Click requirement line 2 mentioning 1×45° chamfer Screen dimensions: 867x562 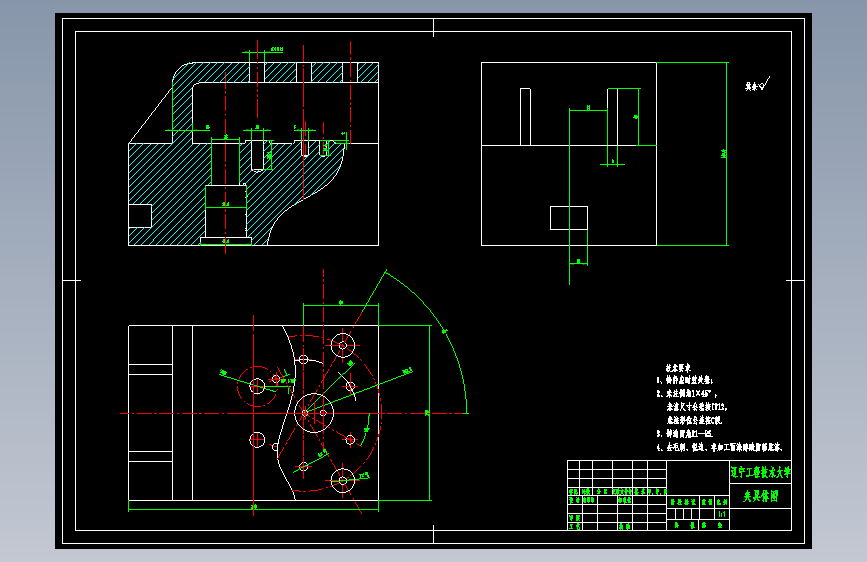(x=687, y=394)
